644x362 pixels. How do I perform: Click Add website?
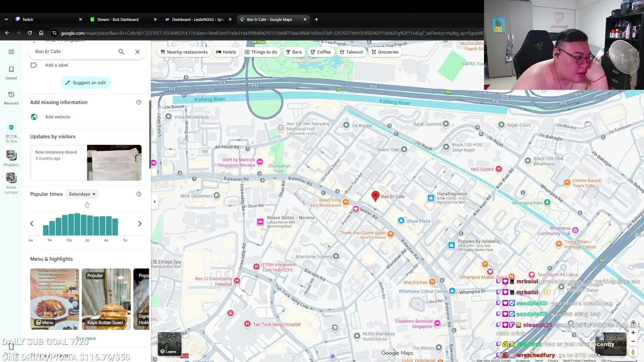(x=57, y=117)
